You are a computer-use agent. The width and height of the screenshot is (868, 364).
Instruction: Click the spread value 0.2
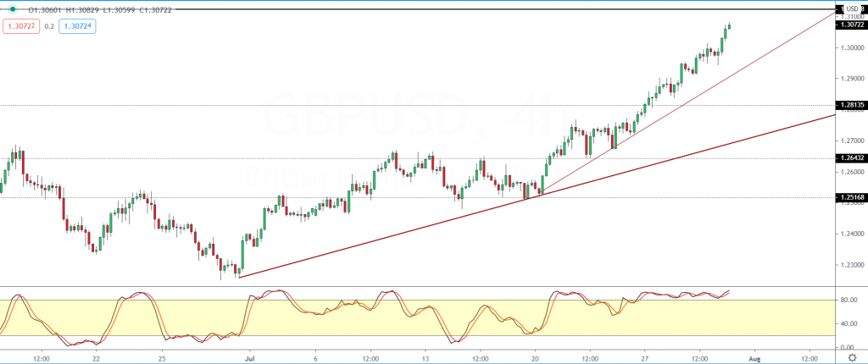50,26
